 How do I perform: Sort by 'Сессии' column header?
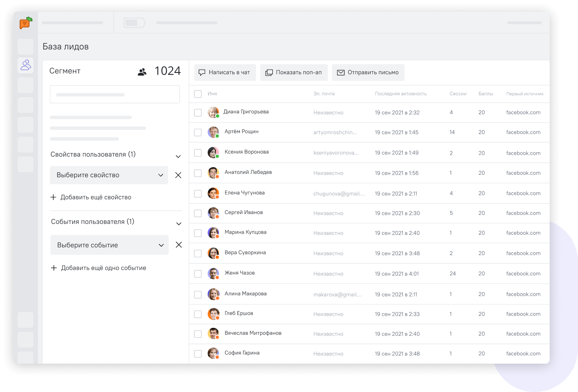(458, 94)
